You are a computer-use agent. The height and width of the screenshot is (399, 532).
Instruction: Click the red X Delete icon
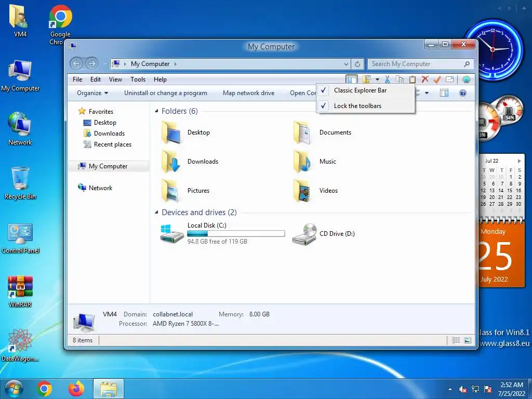coord(425,79)
